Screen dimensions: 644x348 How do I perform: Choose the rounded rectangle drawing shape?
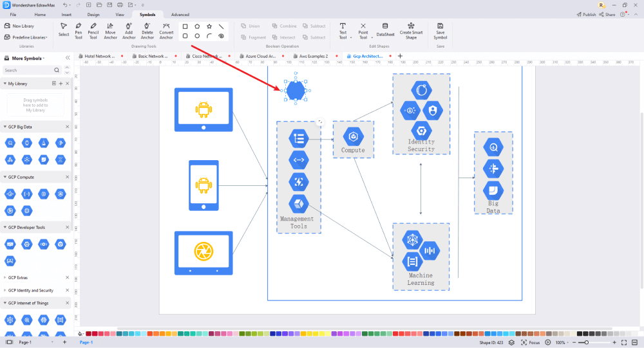coord(185,36)
